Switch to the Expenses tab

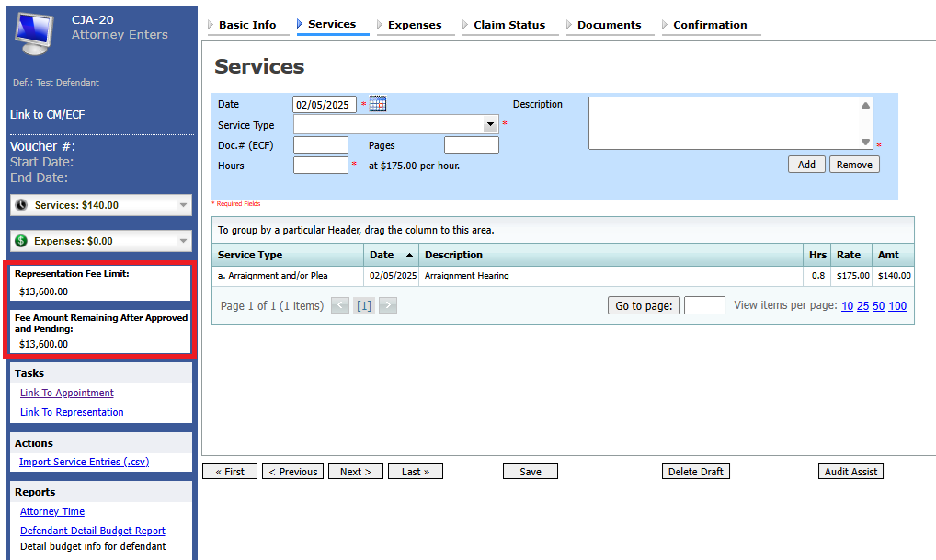(414, 25)
